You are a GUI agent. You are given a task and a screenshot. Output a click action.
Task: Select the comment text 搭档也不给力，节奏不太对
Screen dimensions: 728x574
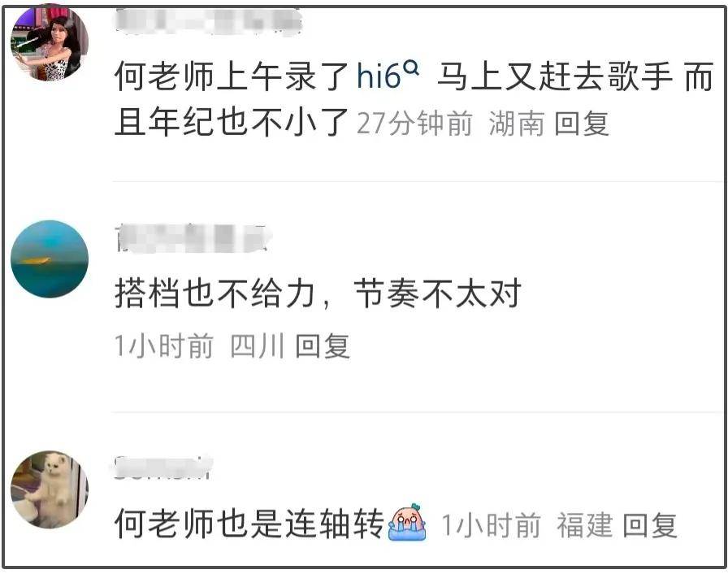[318, 294]
